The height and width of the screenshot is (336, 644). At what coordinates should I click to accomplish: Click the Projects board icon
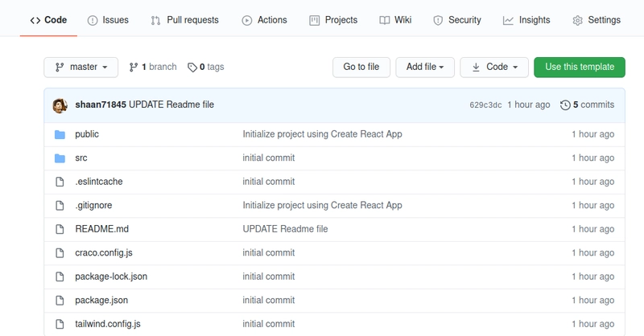pos(314,21)
